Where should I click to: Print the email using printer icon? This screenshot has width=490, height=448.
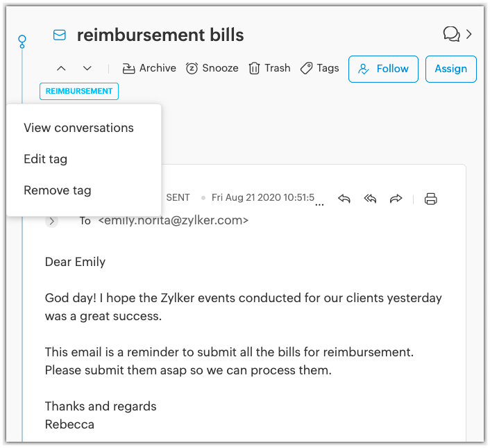[431, 199]
